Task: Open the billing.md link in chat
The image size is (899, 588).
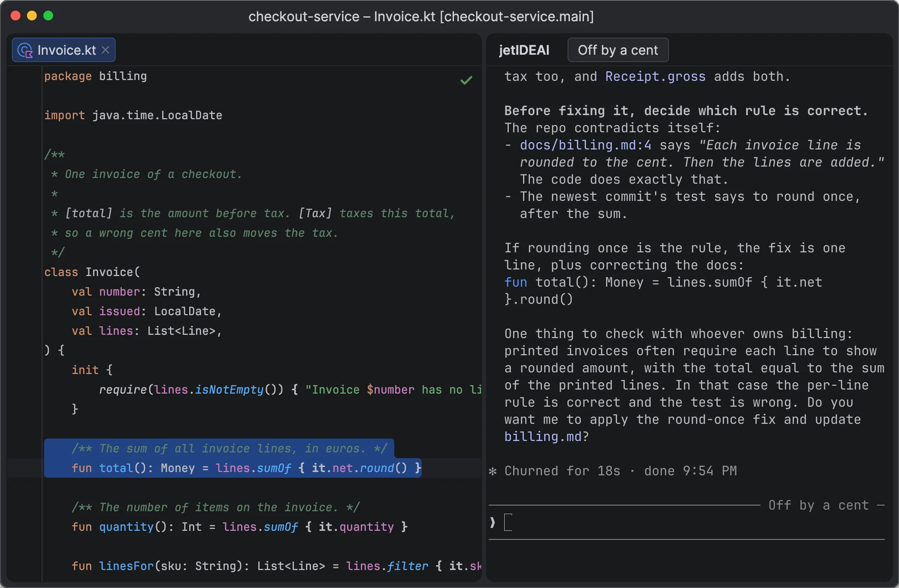Action: click(x=543, y=437)
